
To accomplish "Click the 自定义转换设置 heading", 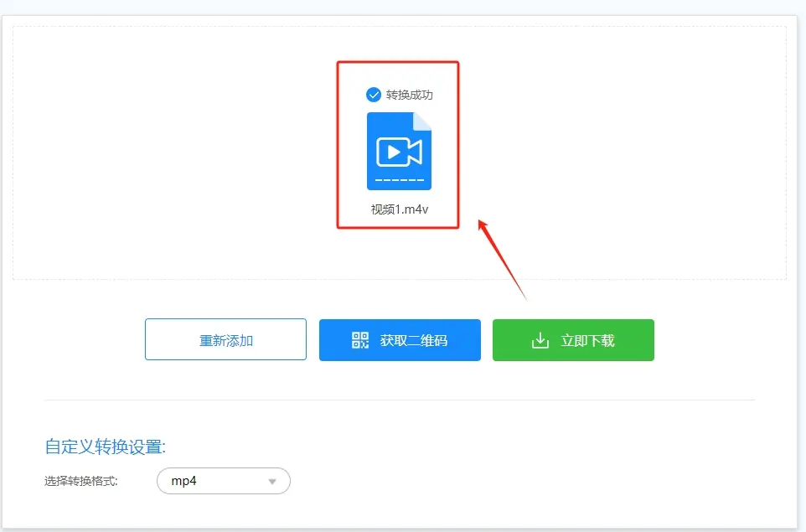I will (106, 447).
